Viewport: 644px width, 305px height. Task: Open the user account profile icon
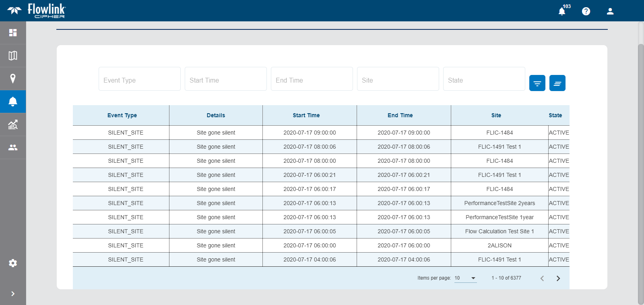[610, 11]
